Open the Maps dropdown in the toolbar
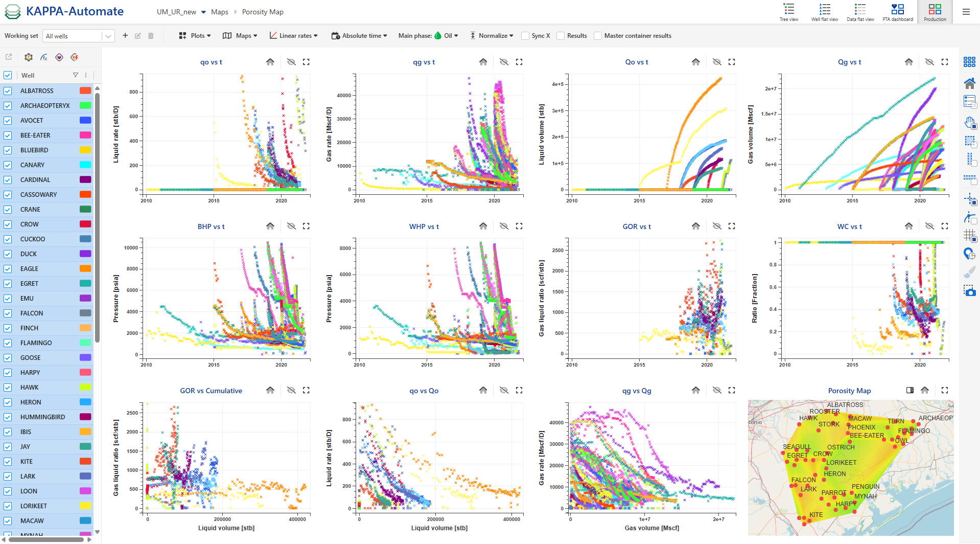Image resolution: width=980 pixels, height=544 pixels. tap(240, 36)
